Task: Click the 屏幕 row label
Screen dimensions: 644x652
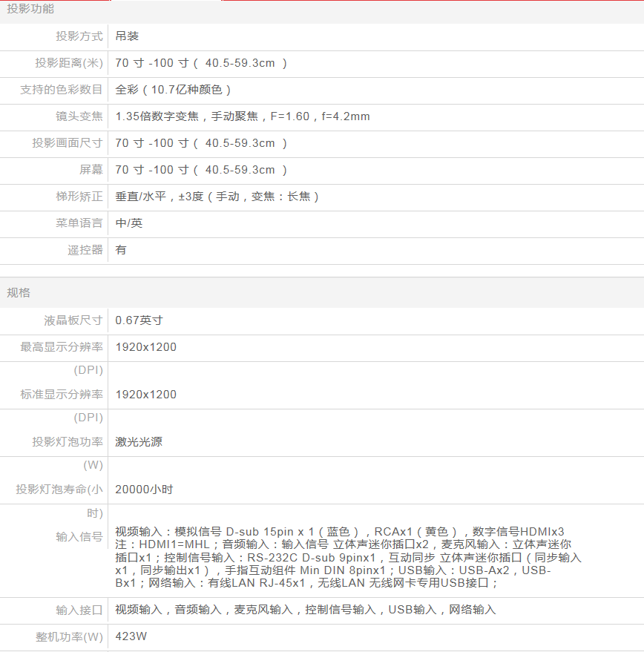Action: (91, 170)
